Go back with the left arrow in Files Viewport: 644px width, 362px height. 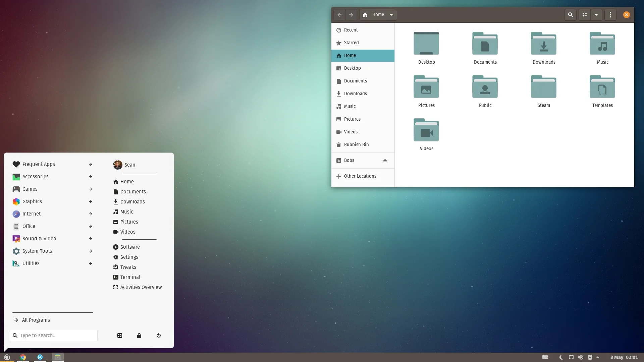[x=339, y=15]
